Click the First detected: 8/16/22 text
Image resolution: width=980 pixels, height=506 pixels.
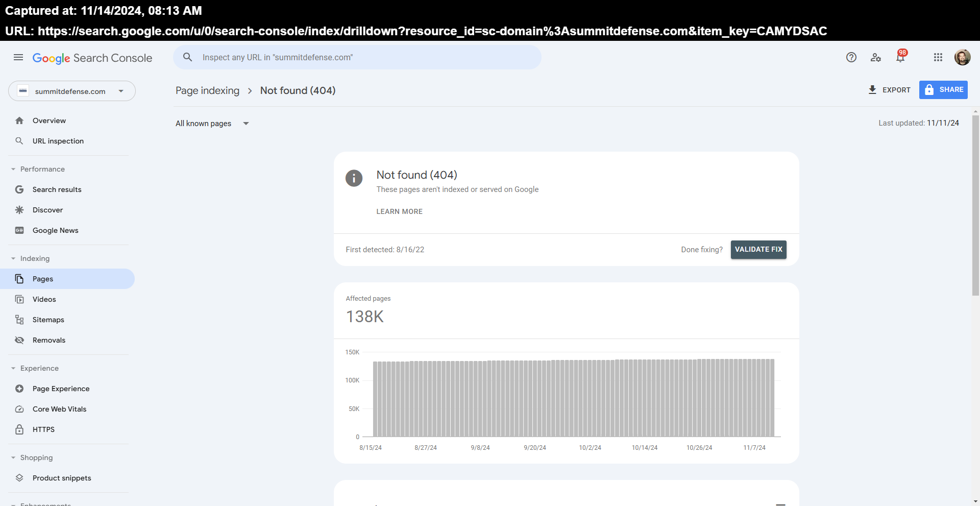(x=385, y=250)
